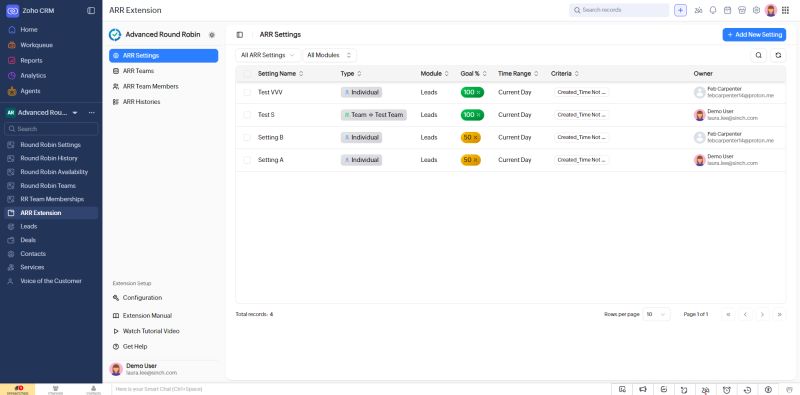Click the Team Test Team type tag
The image size is (800, 395).
(373, 115)
